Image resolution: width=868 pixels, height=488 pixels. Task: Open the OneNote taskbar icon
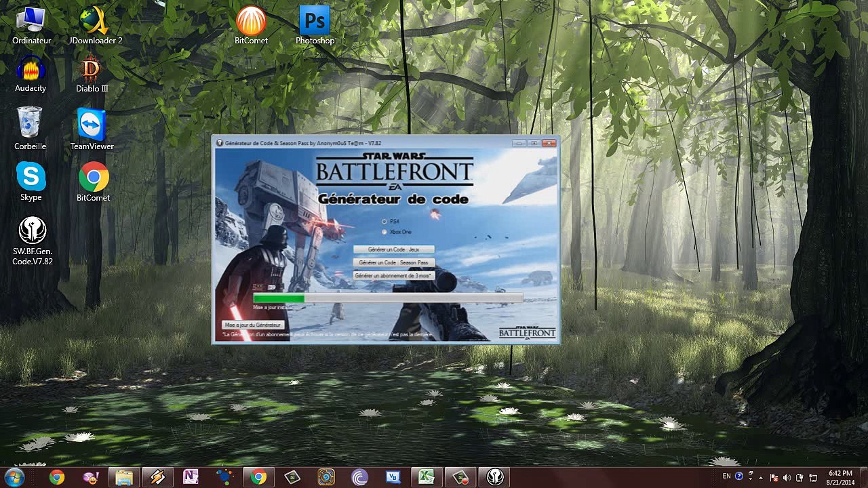coord(191,477)
